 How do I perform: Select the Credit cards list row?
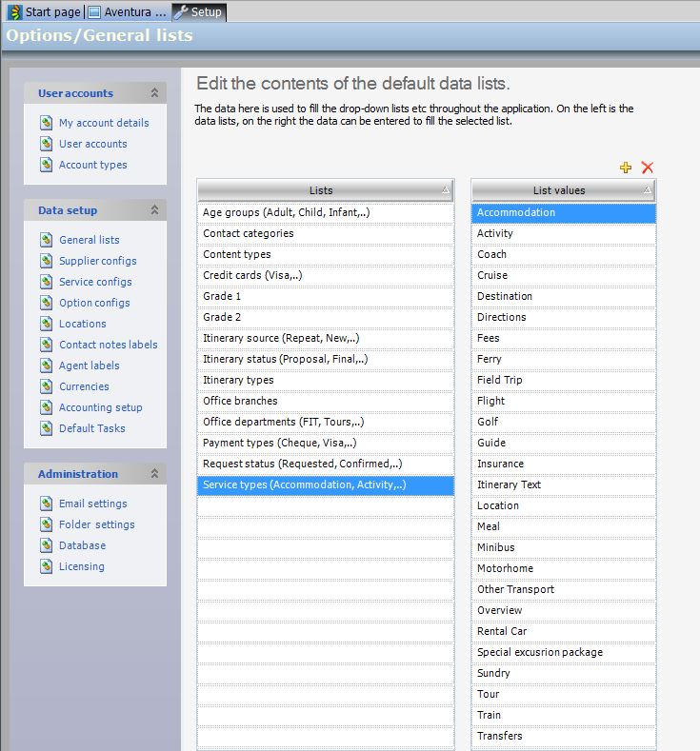tap(325, 275)
